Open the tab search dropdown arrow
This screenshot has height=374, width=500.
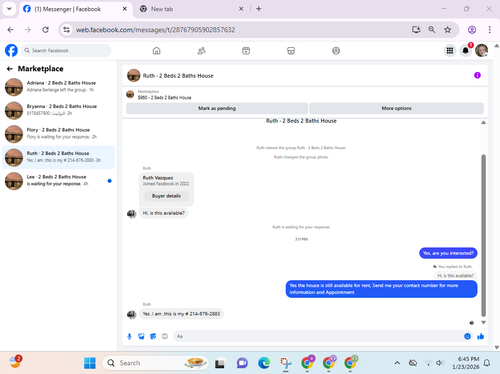pos(9,9)
